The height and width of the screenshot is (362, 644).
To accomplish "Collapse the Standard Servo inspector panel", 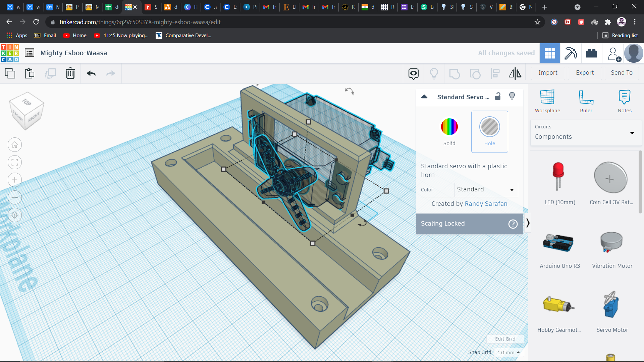I will (424, 97).
